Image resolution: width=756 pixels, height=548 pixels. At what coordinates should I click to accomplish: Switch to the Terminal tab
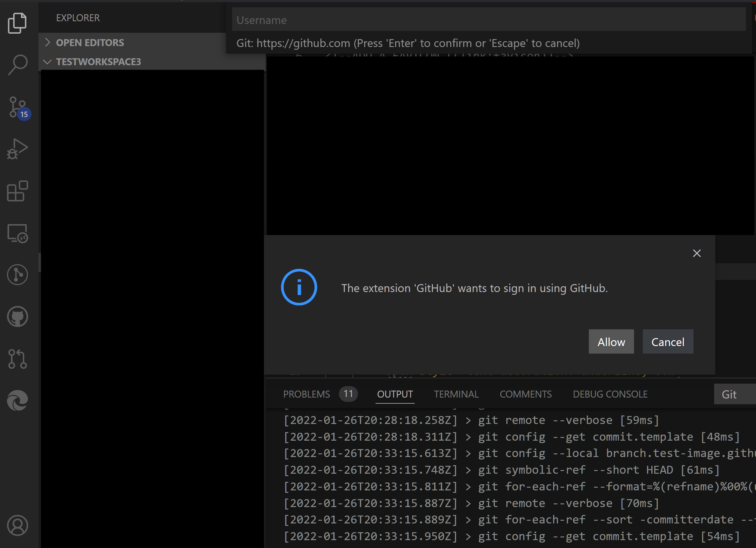[456, 394]
